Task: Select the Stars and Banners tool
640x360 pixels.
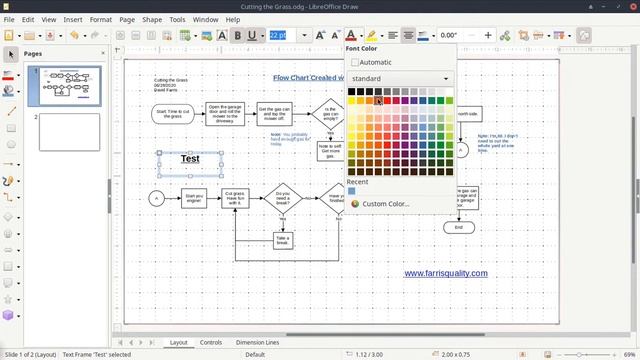Action: click(x=8, y=299)
